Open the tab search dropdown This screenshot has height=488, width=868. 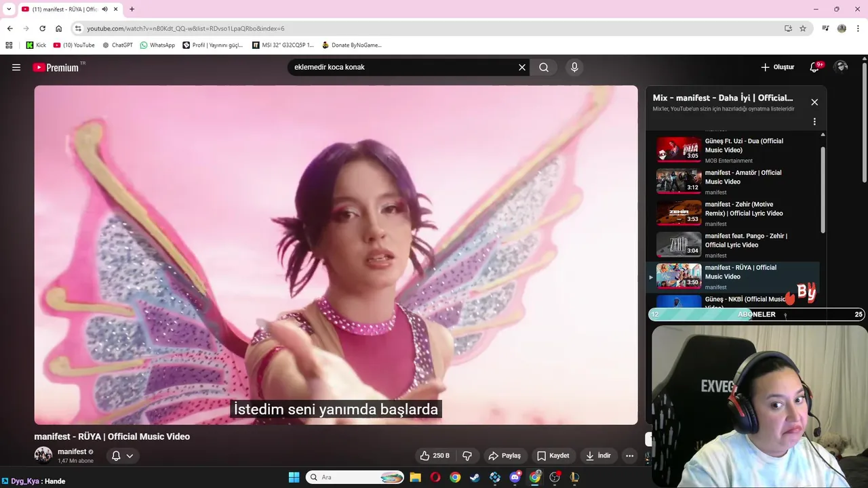9,9
